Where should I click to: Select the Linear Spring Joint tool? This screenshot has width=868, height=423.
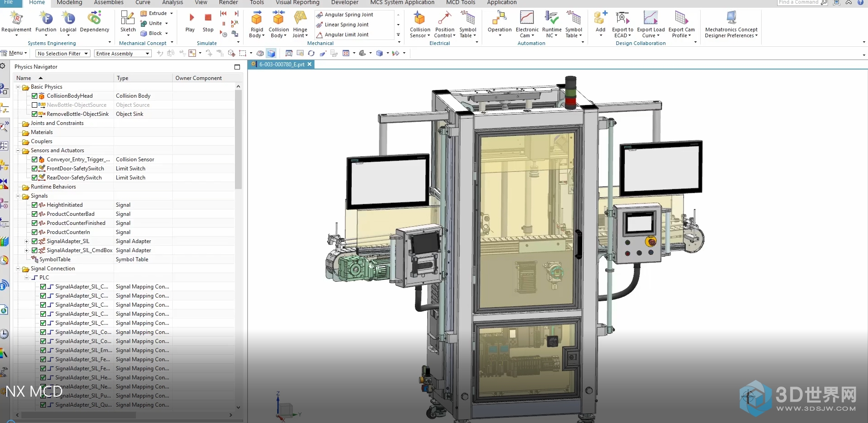pyautogui.click(x=343, y=25)
